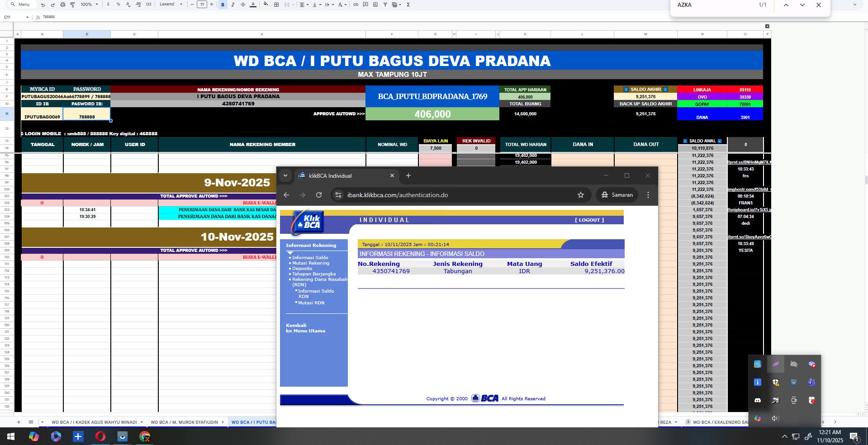Open the all sheets list
This screenshot has width=868, height=445.
pos(31,422)
